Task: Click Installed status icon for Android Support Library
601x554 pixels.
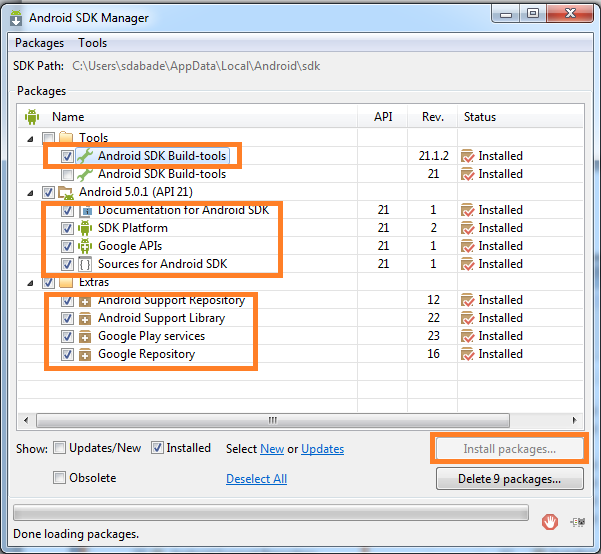Action: coord(468,318)
